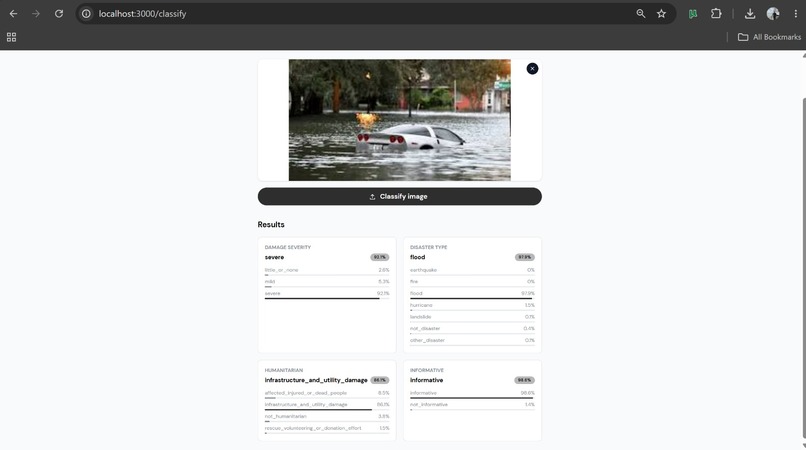Select the rescue_volunteering_or_donation_effort row
Viewport: 806px width, 450px height.
coord(327,429)
